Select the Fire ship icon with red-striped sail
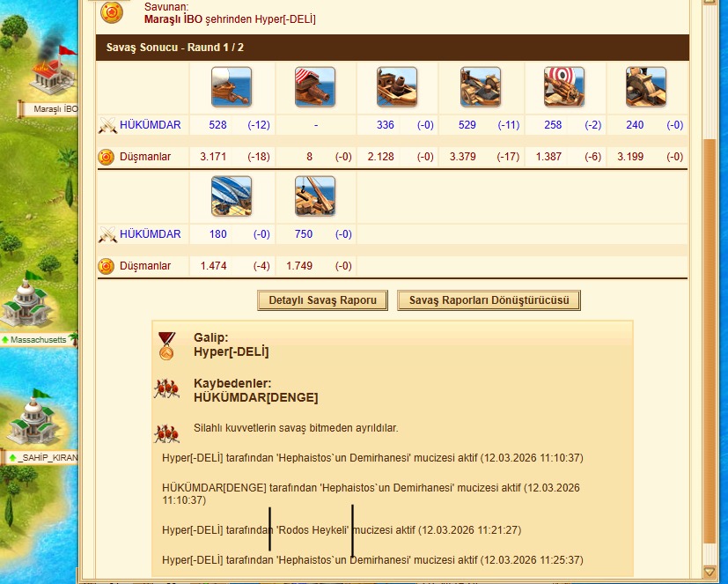The height and width of the screenshot is (584, 728). 315,87
